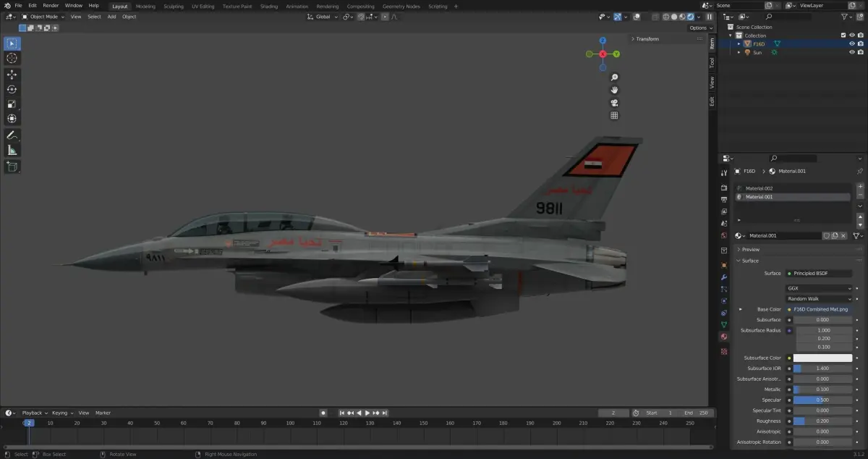Image resolution: width=868 pixels, height=459 pixels.
Task: Expand the F16D tree item
Action: (x=739, y=43)
